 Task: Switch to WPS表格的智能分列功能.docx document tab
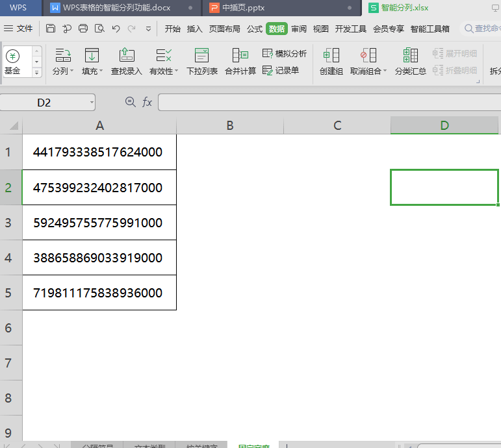point(114,8)
